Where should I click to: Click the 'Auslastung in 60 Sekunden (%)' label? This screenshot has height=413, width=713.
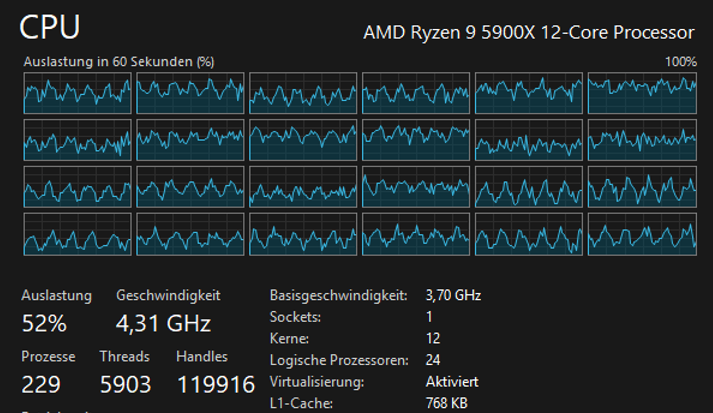tap(119, 62)
